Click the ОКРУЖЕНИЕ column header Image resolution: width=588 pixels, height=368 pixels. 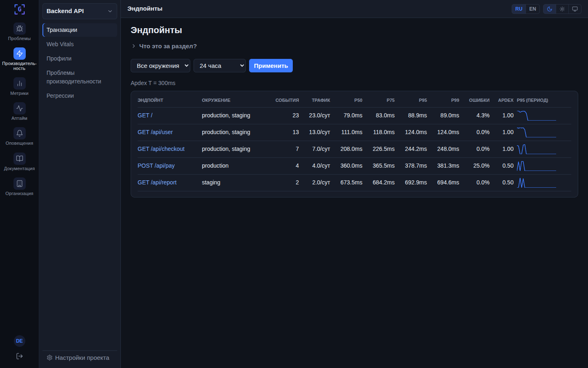point(216,100)
